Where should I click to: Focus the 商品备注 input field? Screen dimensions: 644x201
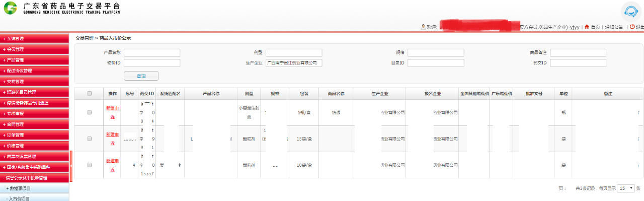(x=578, y=52)
